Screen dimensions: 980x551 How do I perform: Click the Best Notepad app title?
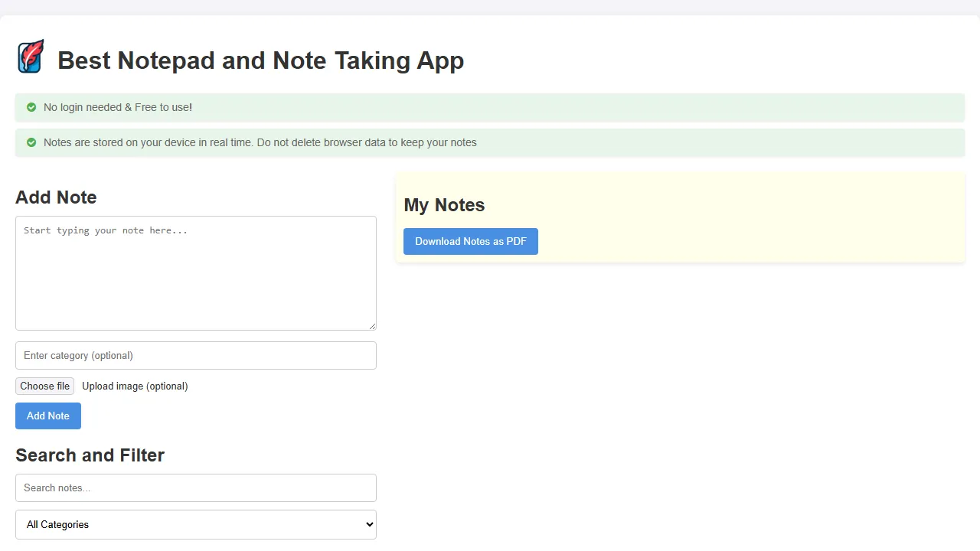click(260, 60)
